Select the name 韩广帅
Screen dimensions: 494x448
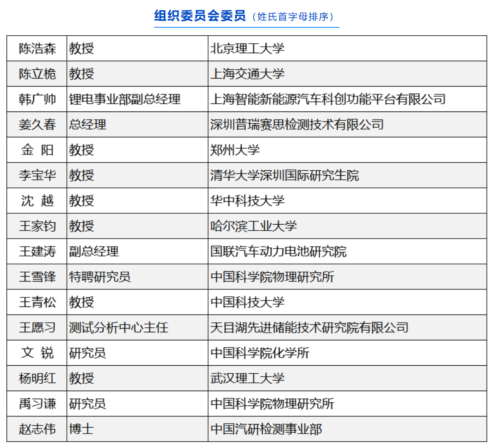tap(37, 99)
